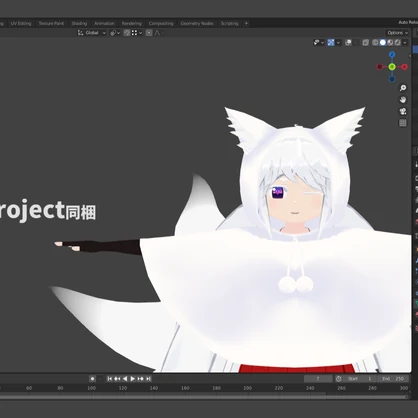Toggle snapping with the magnet icon
The width and height of the screenshot is (418, 418).
click(x=127, y=33)
